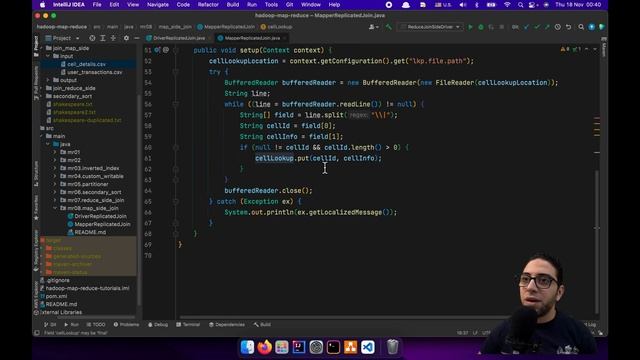Expand the mr03.inverted_index package
640x360 pixels.
coord(55,168)
